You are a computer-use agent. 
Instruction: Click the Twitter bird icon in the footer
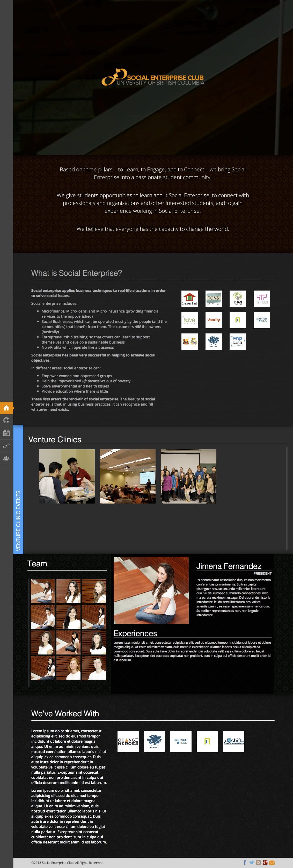252,862
